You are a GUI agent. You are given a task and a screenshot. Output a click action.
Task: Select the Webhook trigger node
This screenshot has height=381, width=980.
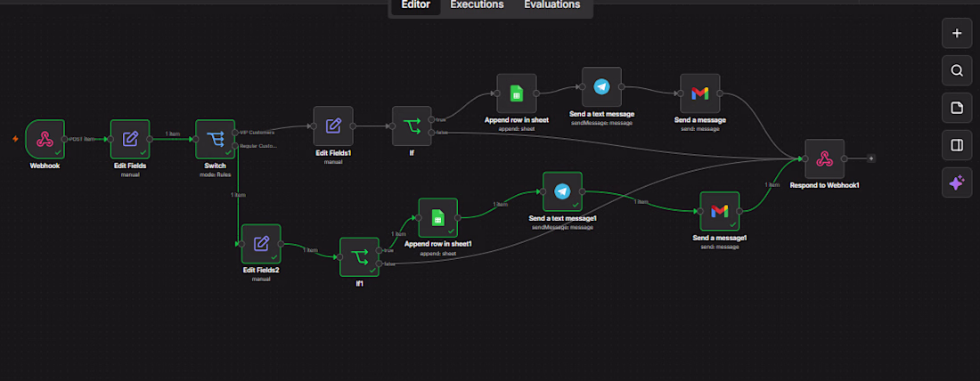pyautogui.click(x=45, y=139)
